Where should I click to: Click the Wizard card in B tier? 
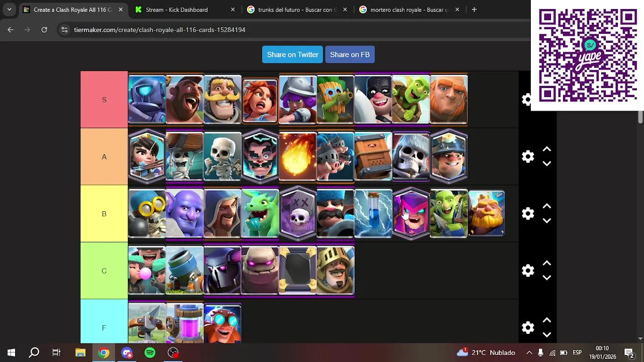[222, 214]
